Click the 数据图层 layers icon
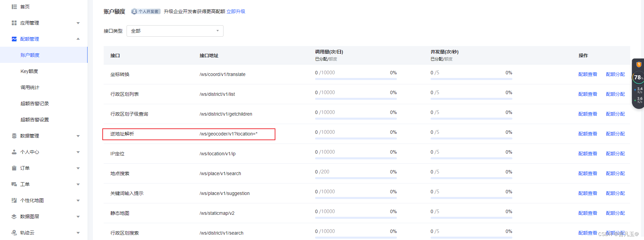Viewport: 644px width, 240px height. pos(14,216)
